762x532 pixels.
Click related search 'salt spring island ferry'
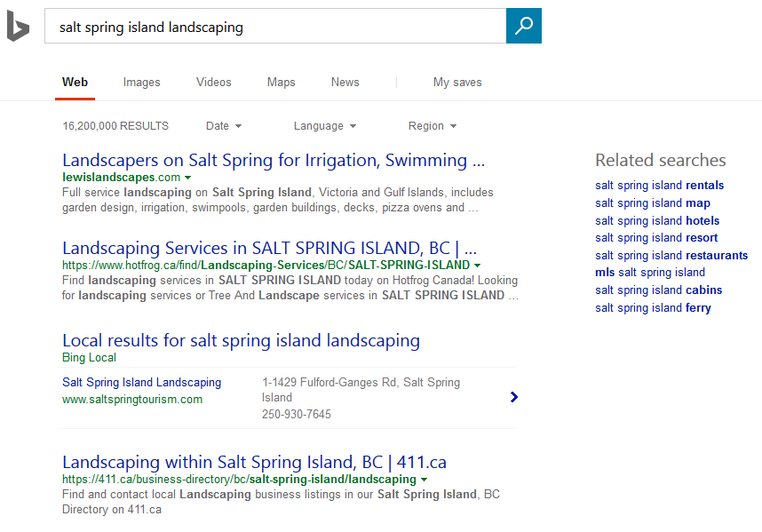(653, 308)
